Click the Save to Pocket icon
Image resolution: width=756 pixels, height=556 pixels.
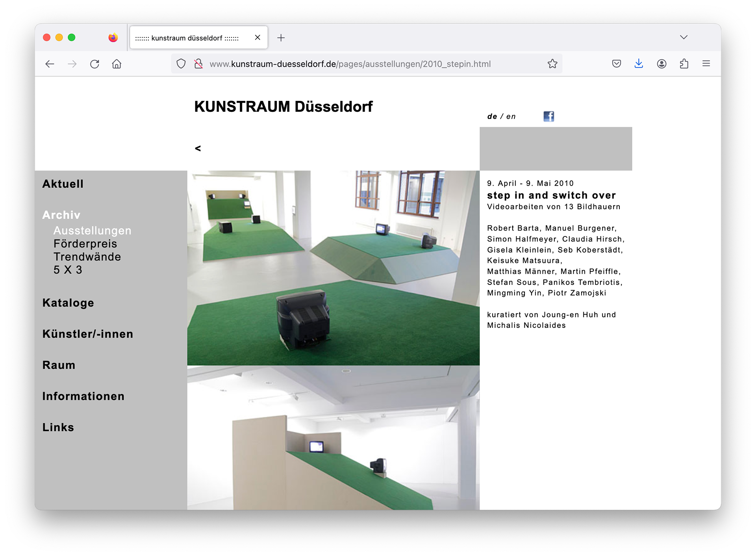[616, 64]
